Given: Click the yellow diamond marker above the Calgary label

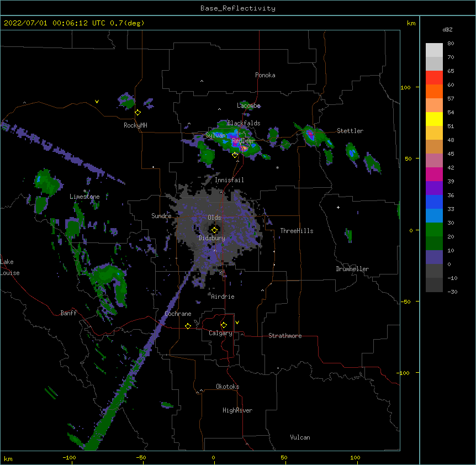Looking at the screenshot, I should point(224,325).
